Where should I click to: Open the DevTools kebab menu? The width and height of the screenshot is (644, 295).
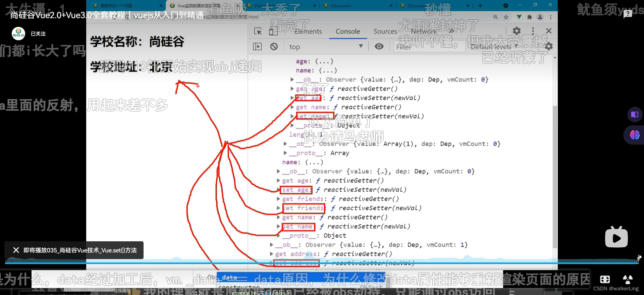pyautogui.click(x=533, y=31)
